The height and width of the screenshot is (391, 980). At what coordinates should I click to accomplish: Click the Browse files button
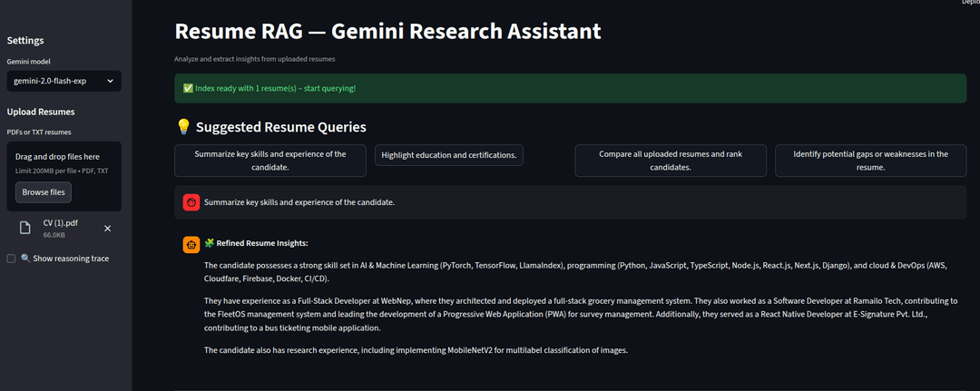(x=44, y=192)
